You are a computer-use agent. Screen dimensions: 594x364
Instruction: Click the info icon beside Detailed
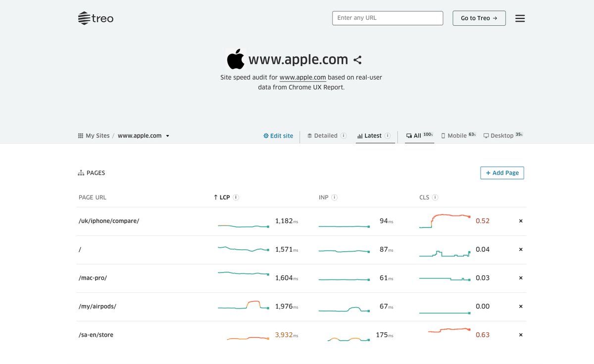(x=344, y=136)
